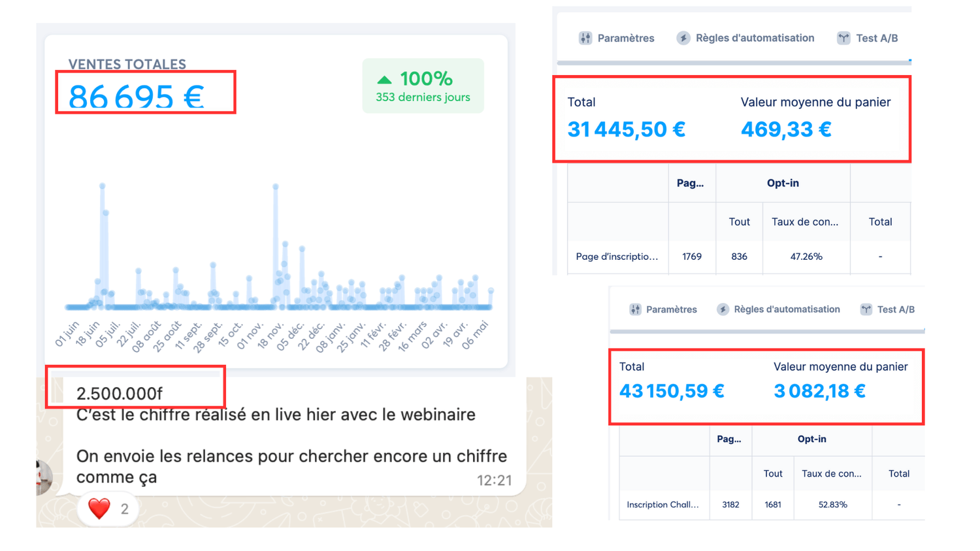Image resolution: width=980 pixels, height=551 pixels.
Task: Click the "28 févr." date on the chart axis
Action: tap(393, 336)
